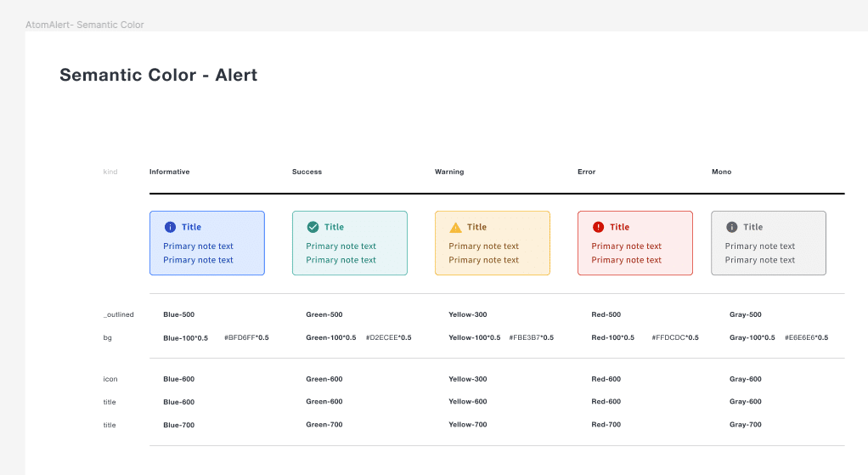This screenshot has height=475, width=868.
Task: Click the bg row label
Action: [107, 337]
